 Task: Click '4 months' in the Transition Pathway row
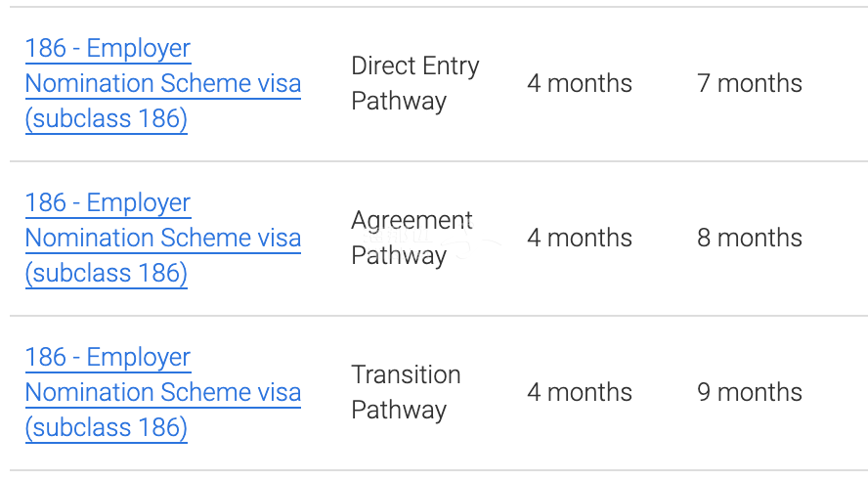click(x=580, y=392)
